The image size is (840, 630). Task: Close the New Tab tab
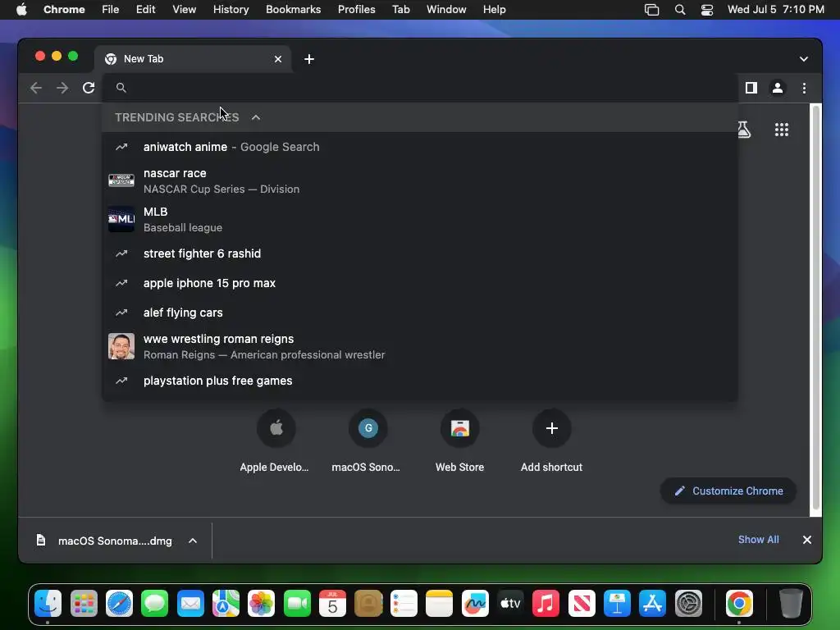[x=278, y=59]
